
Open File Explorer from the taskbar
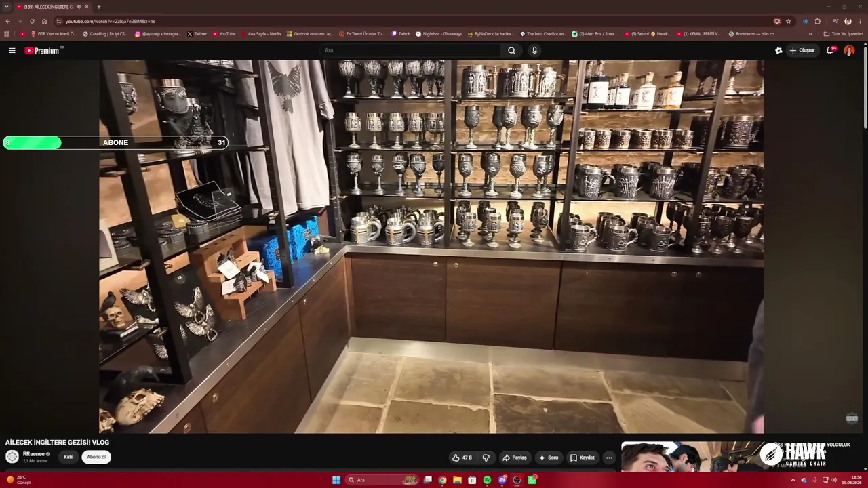click(457, 480)
